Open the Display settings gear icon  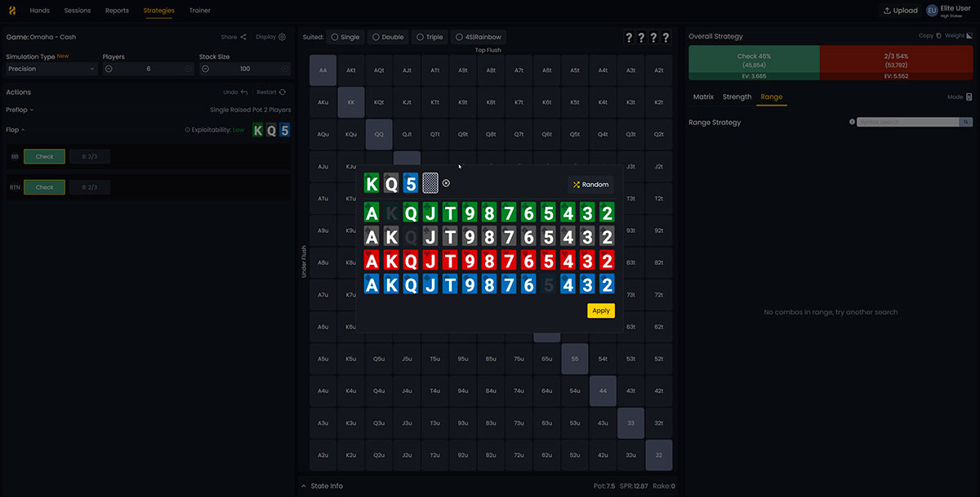click(x=283, y=37)
